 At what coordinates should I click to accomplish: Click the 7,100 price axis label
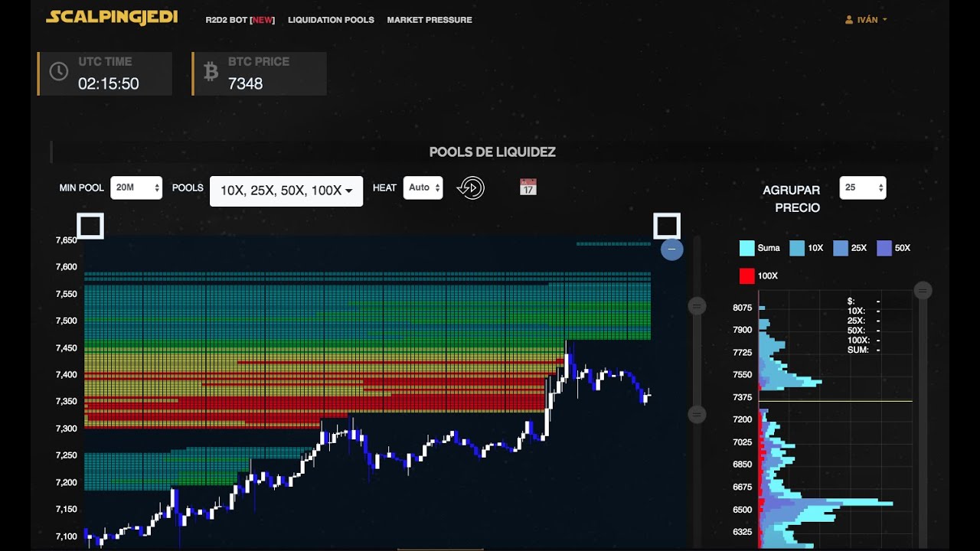67,536
